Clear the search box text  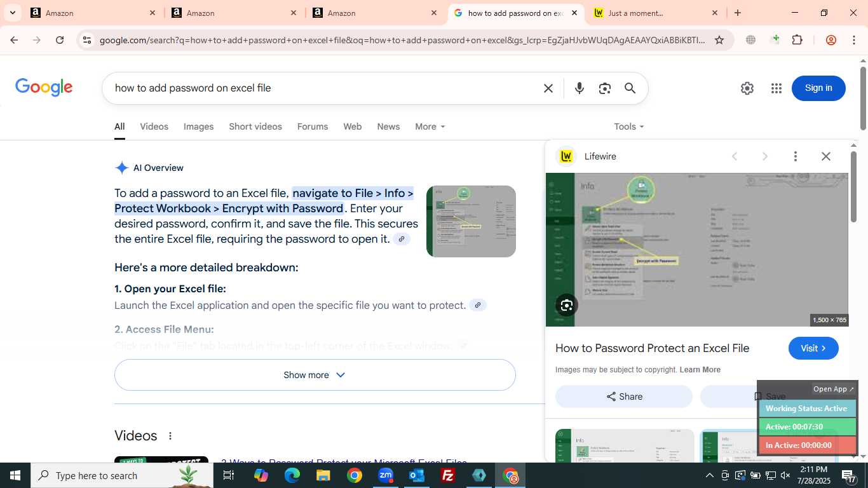(548, 88)
